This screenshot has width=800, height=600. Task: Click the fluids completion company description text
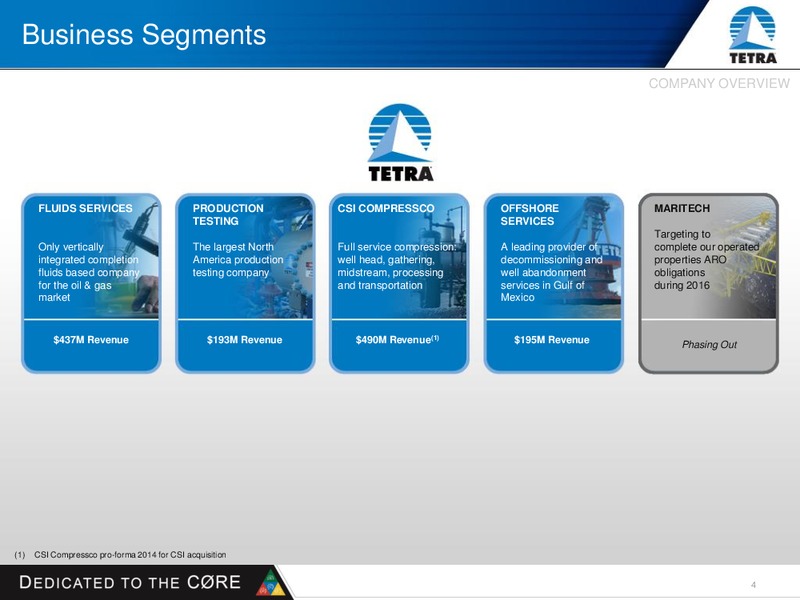pos(88,272)
